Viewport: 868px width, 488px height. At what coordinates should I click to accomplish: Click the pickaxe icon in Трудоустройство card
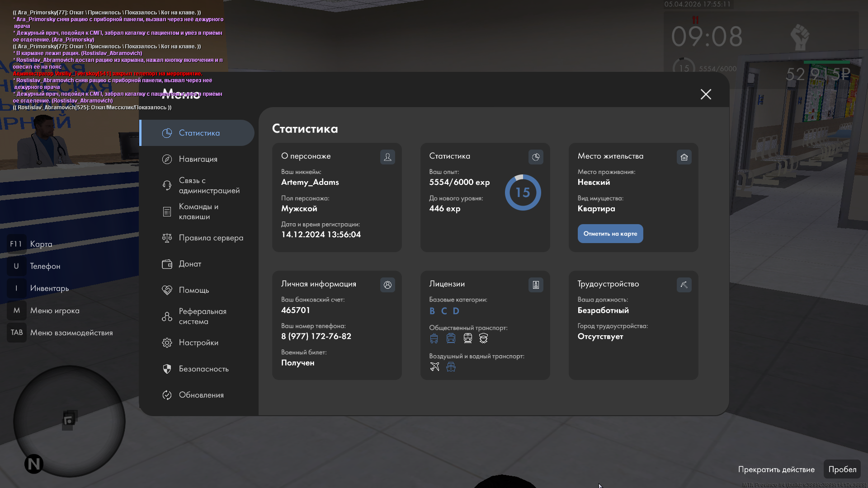pos(684,285)
